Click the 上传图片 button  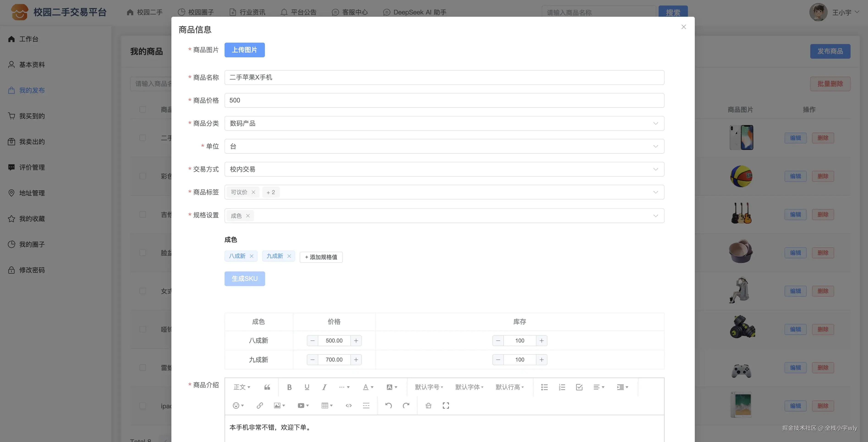tap(244, 50)
